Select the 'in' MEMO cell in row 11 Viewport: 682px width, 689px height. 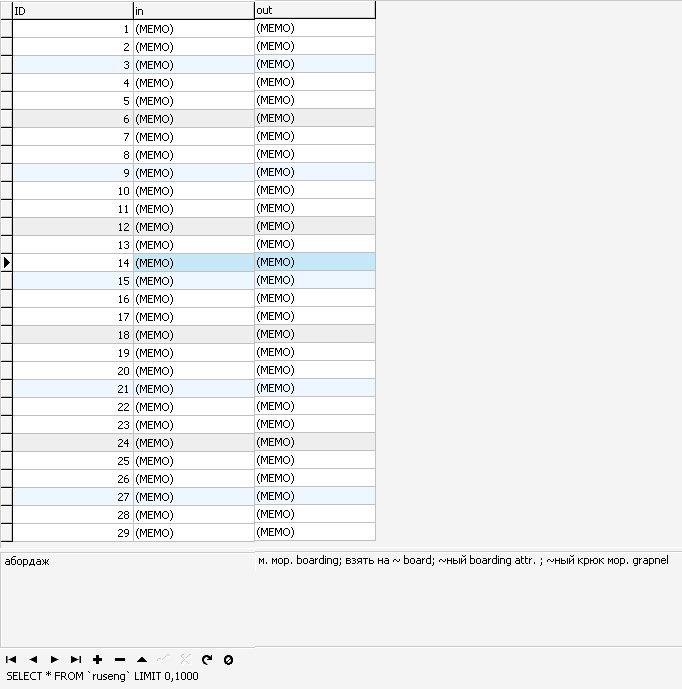tap(194, 209)
